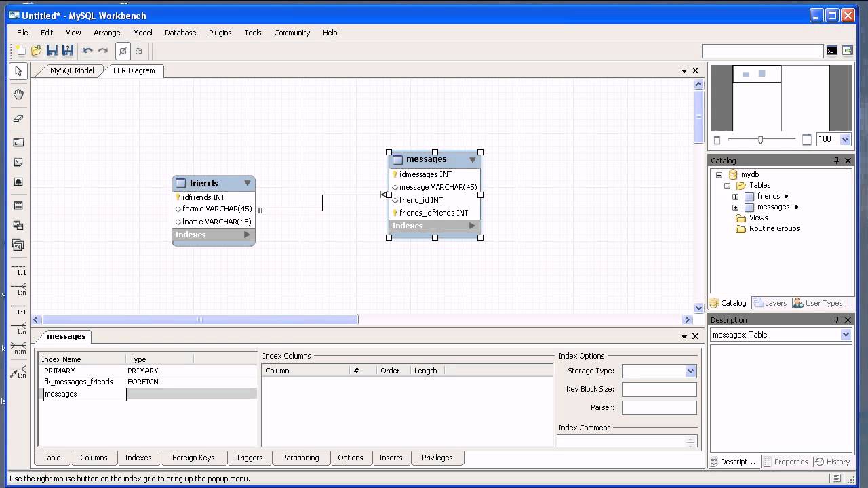Collapse the messages table via title arrow
The image size is (868, 488).
coord(473,160)
